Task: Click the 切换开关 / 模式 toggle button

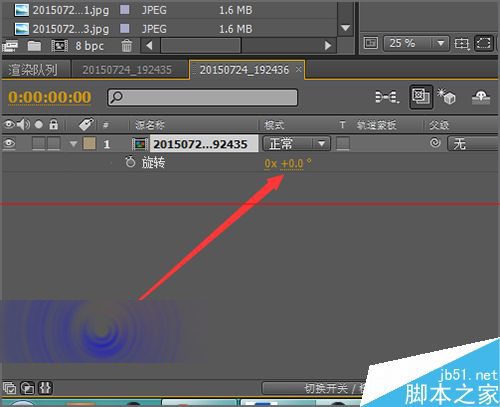Action: click(313, 388)
